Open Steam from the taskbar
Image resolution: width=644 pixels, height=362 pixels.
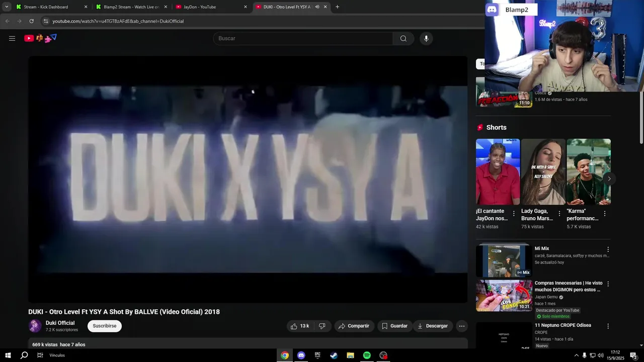[334, 355]
